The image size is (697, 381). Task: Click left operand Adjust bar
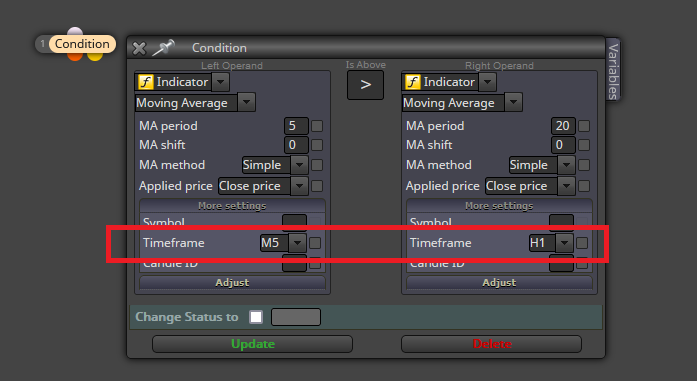point(232,283)
